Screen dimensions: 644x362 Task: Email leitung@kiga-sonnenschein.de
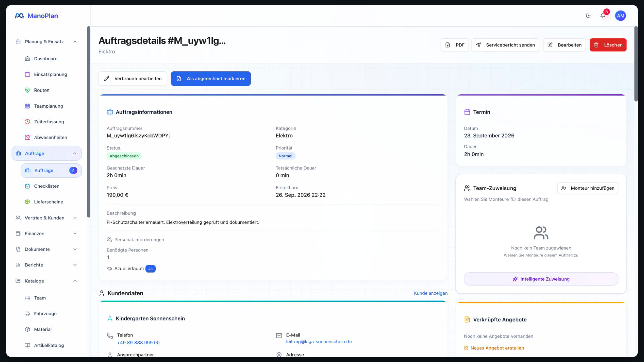coord(319,342)
